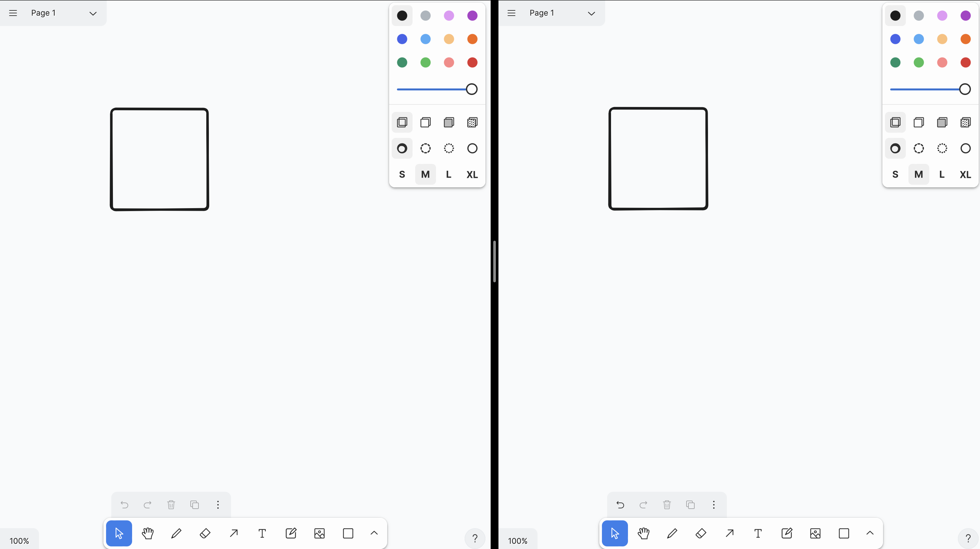Viewport: 980px width, 549px height.
Task: Set stroke size to XL
Action: point(472,174)
